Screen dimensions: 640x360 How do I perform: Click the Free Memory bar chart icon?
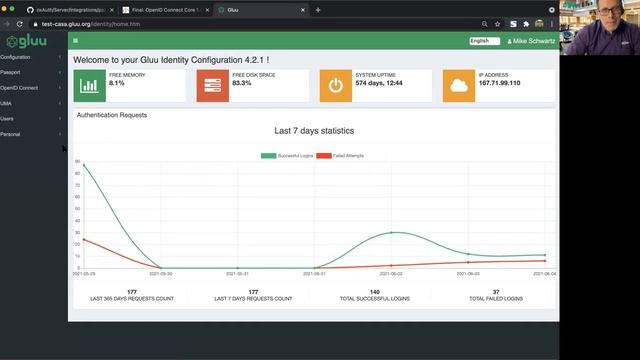coord(89,86)
